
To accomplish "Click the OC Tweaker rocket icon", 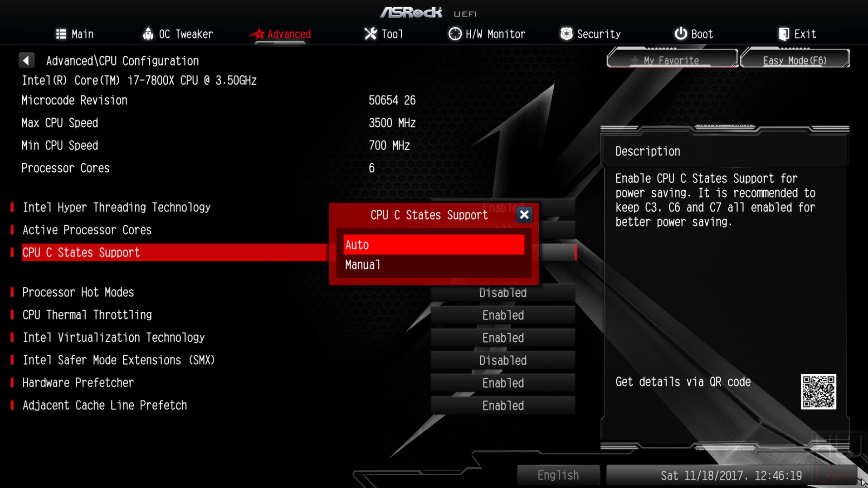I will click(x=148, y=34).
